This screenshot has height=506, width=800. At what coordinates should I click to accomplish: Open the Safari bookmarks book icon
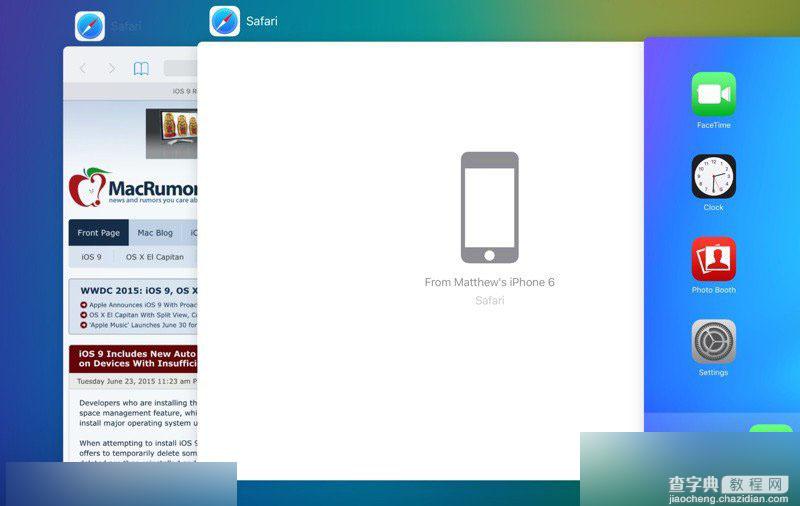point(141,68)
